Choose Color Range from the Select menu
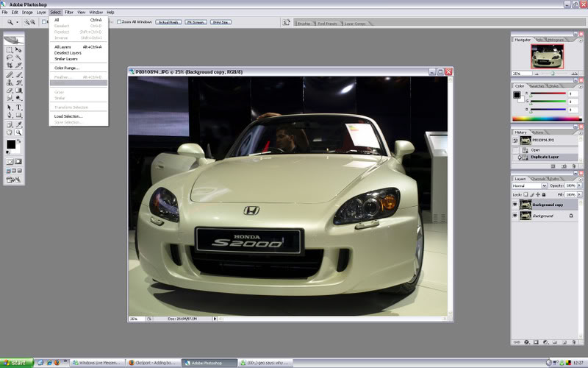This screenshot has height=368, width=588. coord(66,68)
